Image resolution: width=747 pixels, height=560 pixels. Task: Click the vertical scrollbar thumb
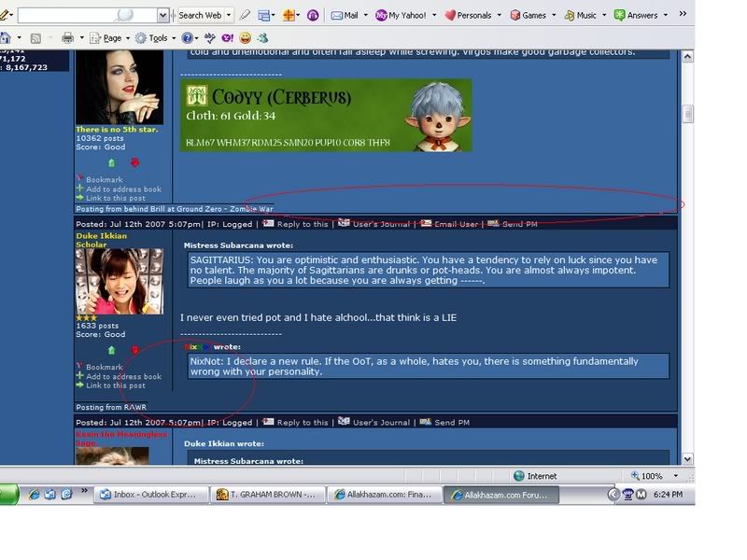(x=687, y=114)
